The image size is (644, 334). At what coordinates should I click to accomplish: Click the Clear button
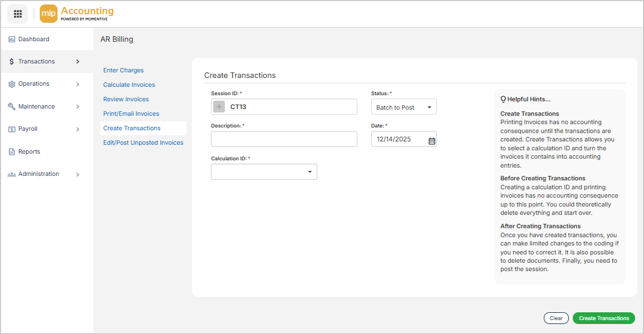click(555, 318)
